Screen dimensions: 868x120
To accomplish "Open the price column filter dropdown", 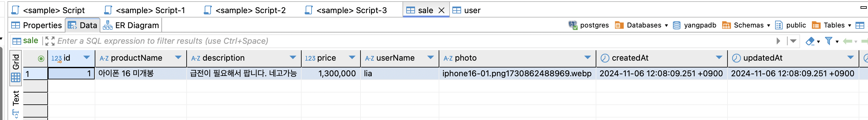I will click(x=352, y=57).
